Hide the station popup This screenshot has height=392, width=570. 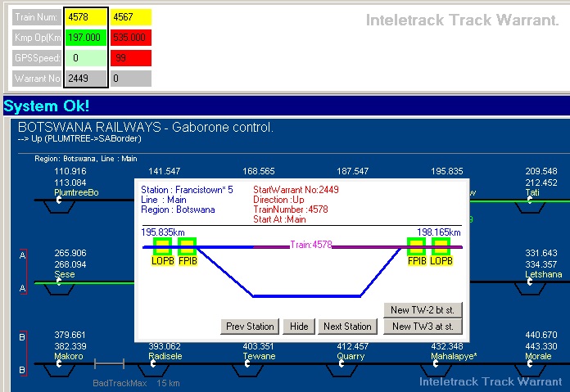click(299, 327)
